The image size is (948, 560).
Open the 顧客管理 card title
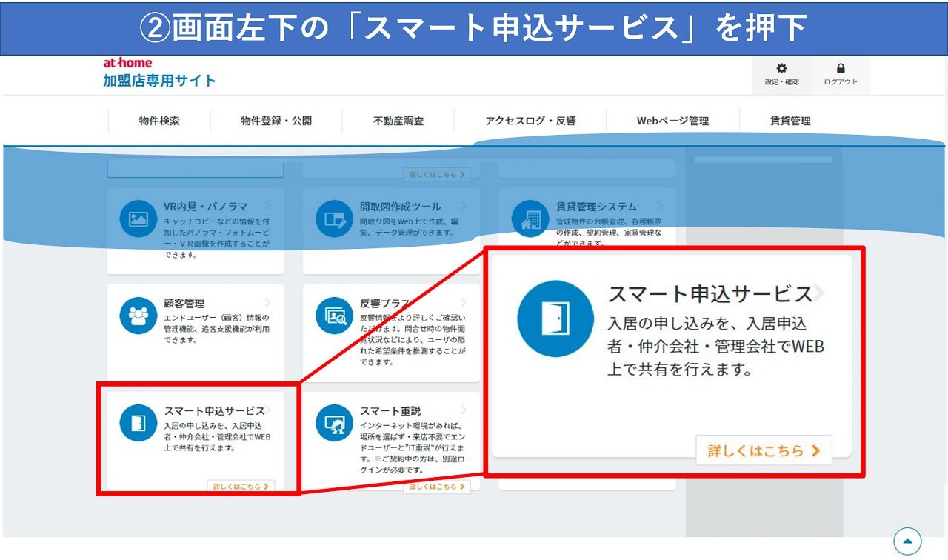click(184, 304)
